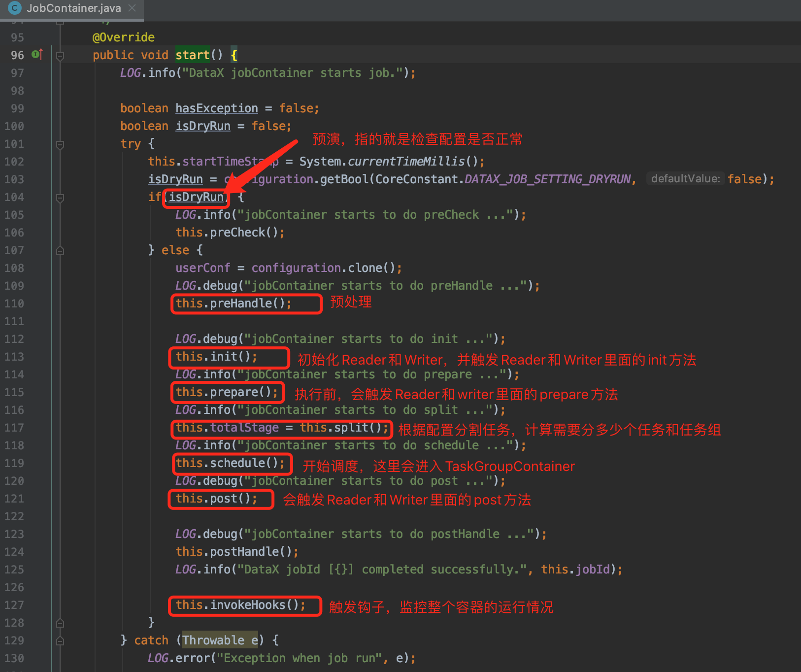Click the totalStage field on line 117
801x672 pixels.
(244, 428)
